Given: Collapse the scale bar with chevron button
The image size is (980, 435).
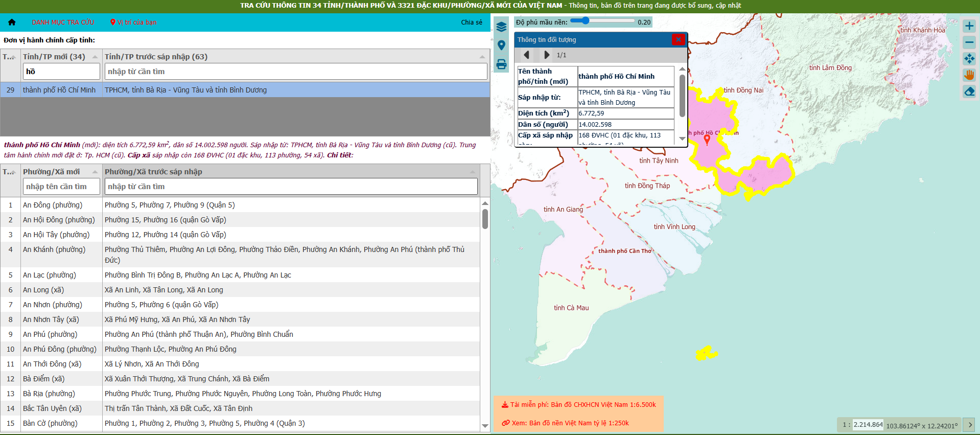Looking at the screenshot, I should (969, 424).
